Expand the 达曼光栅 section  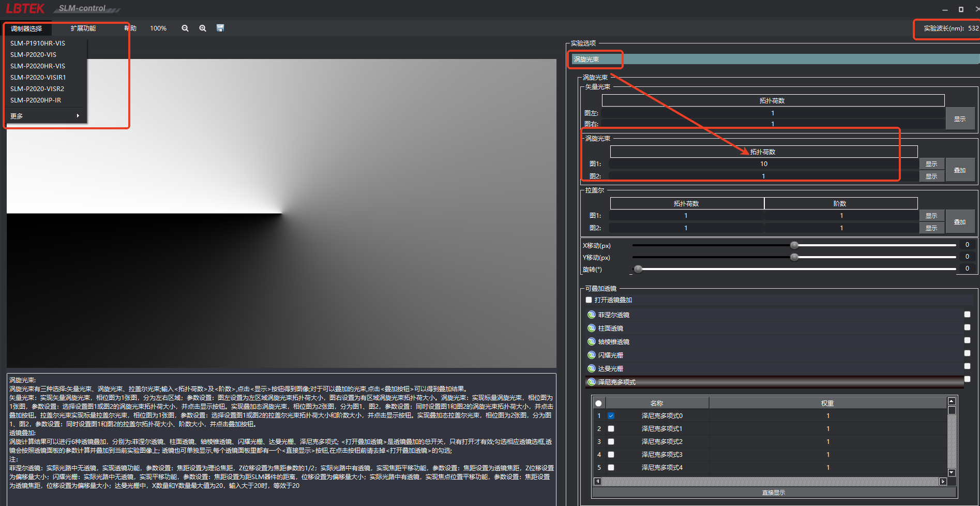tap(775, 368)
